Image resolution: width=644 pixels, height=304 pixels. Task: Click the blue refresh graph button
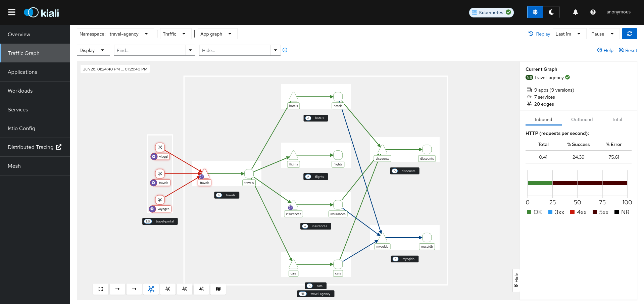click(629, 34)
